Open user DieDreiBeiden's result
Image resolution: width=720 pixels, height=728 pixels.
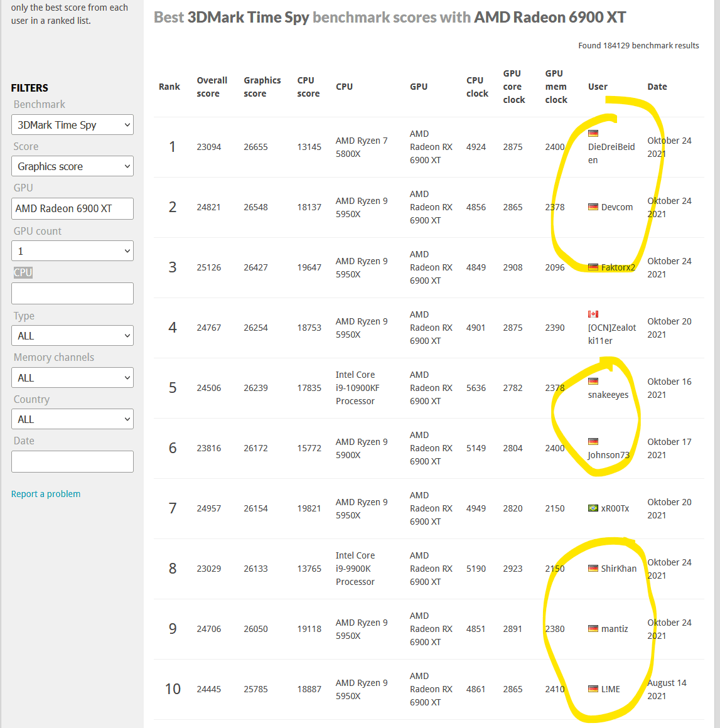tap(611, 153)
